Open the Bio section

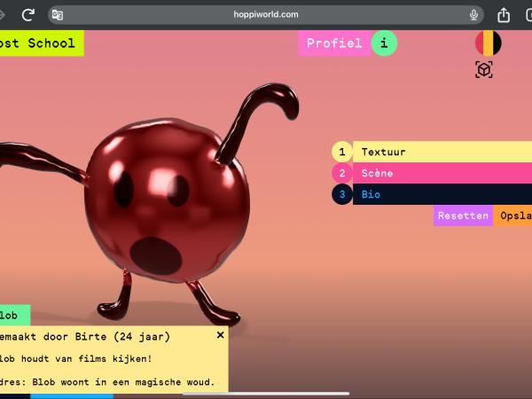[442, 194]
